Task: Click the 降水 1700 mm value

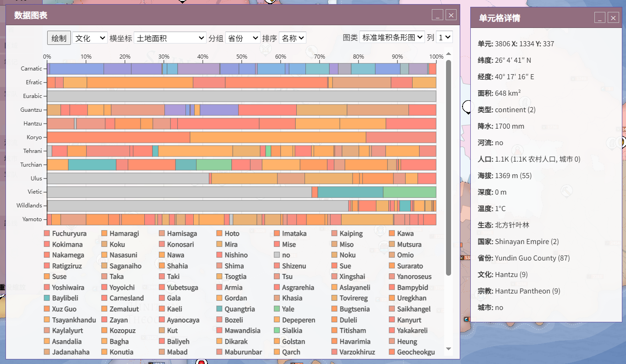Action: point(510,126)
